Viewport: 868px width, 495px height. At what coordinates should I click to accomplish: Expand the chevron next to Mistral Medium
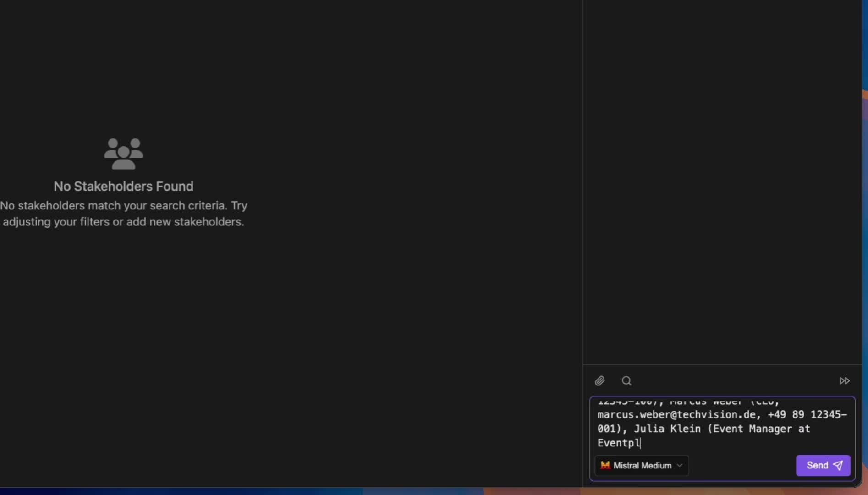click(x=680, y=465)
